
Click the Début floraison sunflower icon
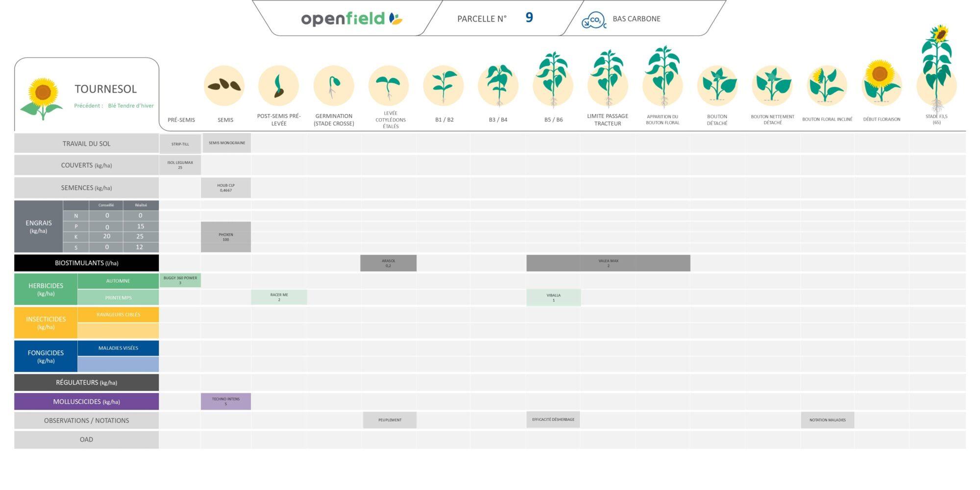[882, 83]
